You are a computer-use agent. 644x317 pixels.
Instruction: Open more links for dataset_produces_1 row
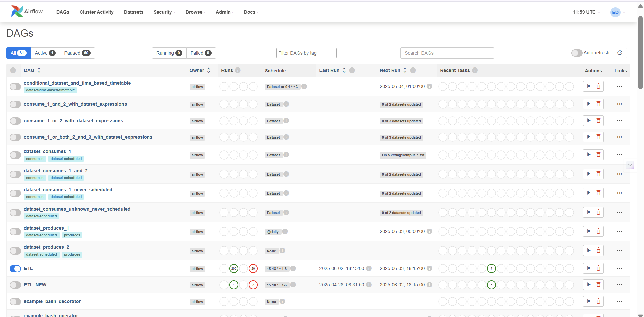619,231
